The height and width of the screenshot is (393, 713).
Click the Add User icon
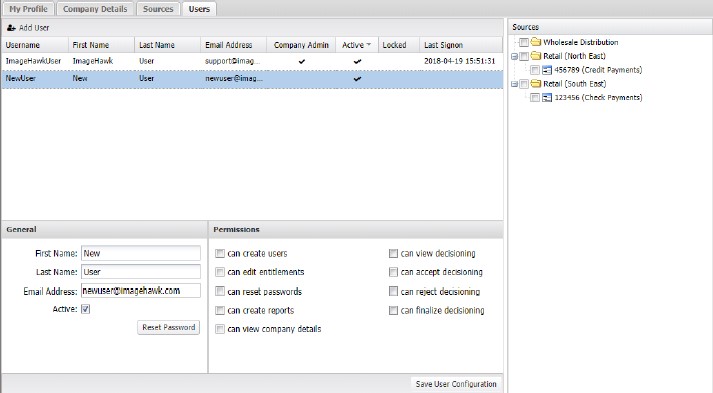point(11,28)
